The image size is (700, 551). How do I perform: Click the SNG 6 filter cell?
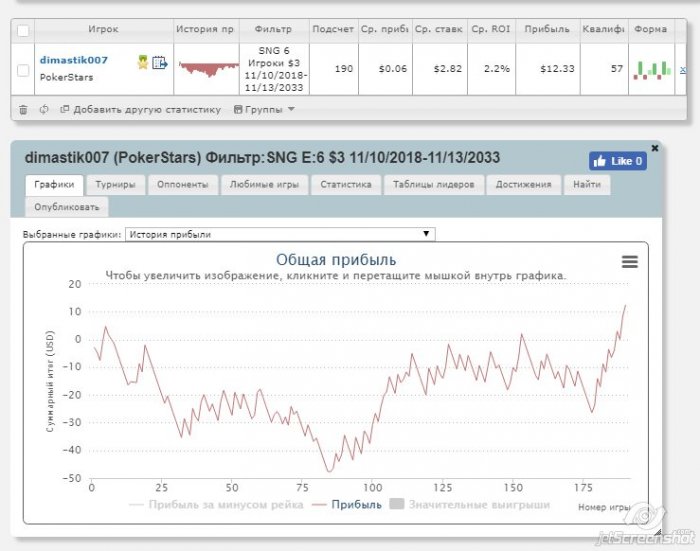point(274,69)
